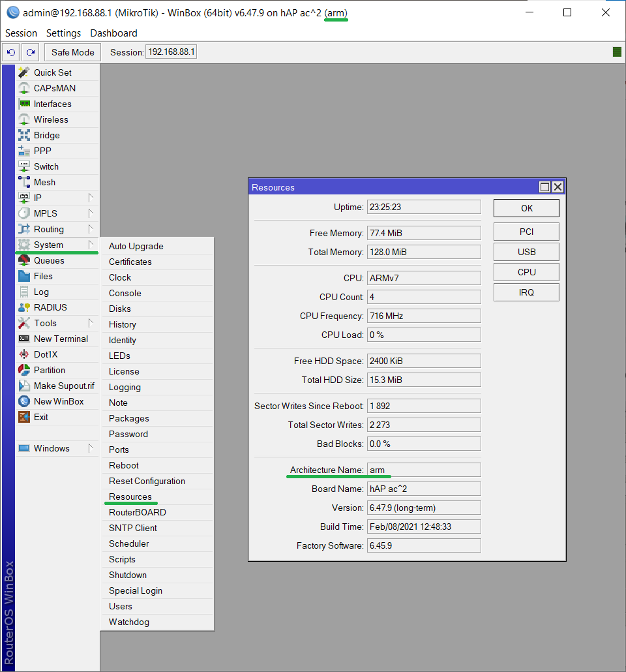626x672 pixels.
Task: Click the IP 255 icon
Action: click(24, 198)
